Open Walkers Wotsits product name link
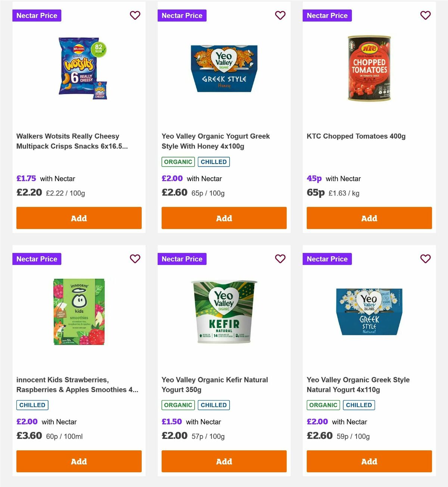This screenshot has width=448, height=487. (72, 141)
